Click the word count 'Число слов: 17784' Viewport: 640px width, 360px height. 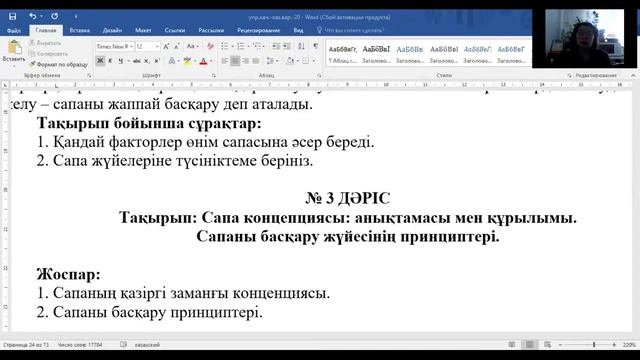pyautogui.click(x=80, y=345)
